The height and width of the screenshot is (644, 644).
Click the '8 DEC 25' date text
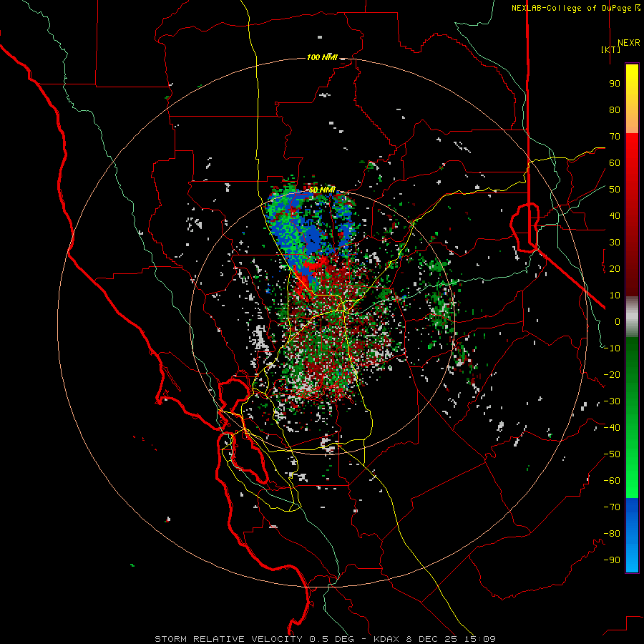click(432, 639)
